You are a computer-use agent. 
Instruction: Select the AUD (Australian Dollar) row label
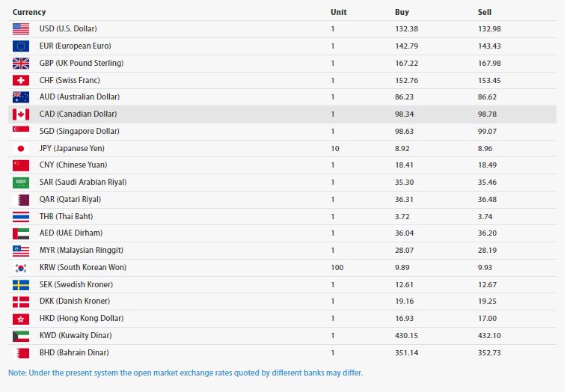click(79, 97)
